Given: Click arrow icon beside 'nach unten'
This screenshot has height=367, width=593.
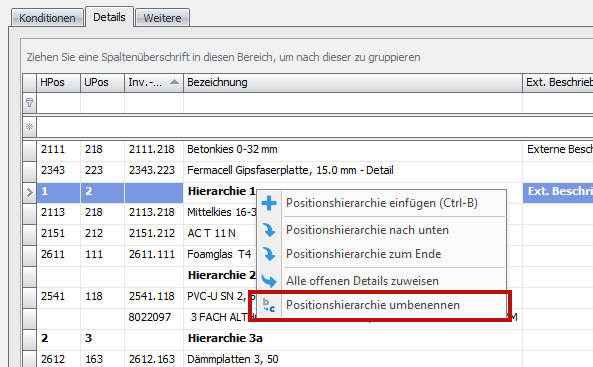Looking at the screenshot, I should [269, 230].
